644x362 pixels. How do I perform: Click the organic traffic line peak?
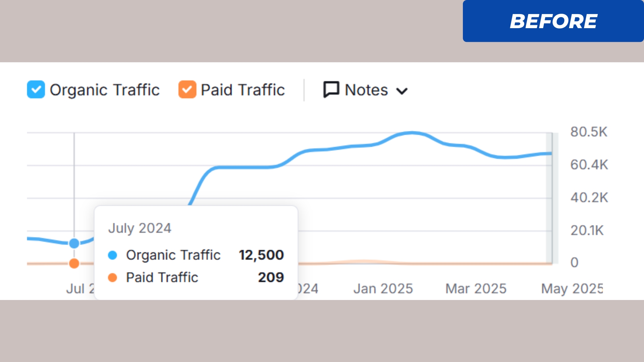(412, 133)
